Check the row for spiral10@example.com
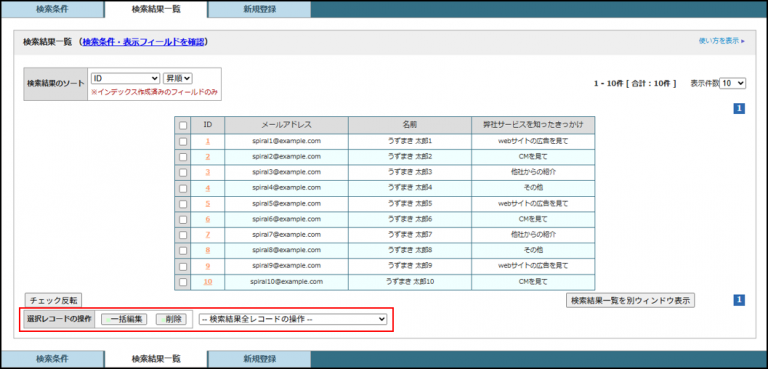 click(183, 282)
